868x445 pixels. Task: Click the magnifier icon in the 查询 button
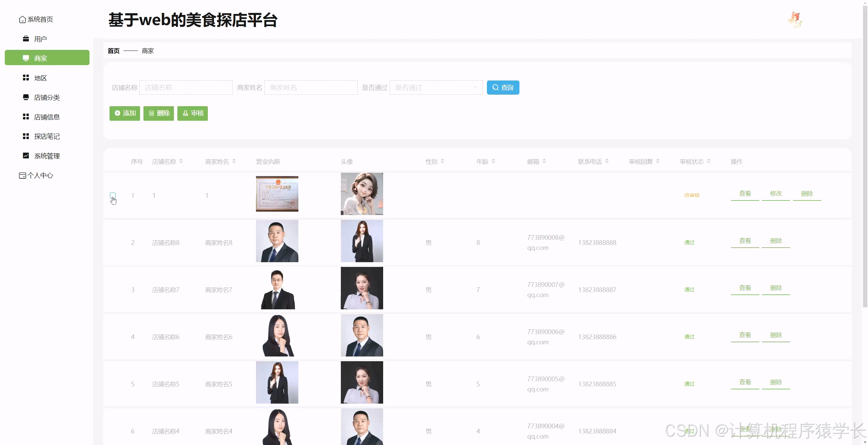coord(495,88)
